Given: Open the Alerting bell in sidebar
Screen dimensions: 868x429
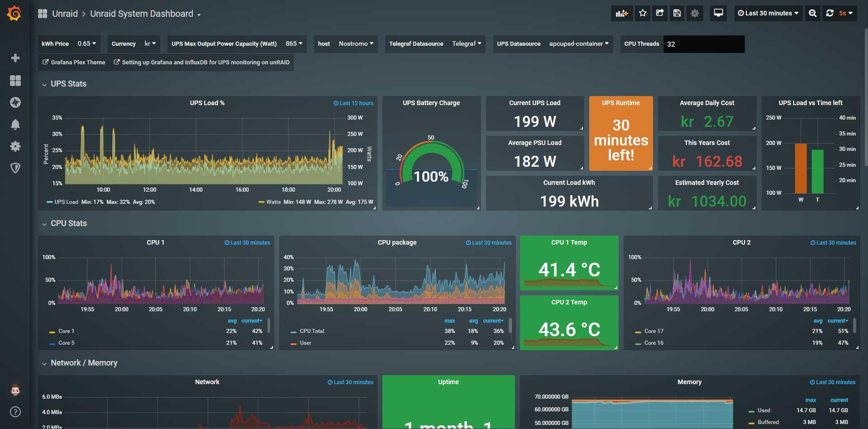Looking at the screenshot, I should pyautogui.click(x=15, y=125).
